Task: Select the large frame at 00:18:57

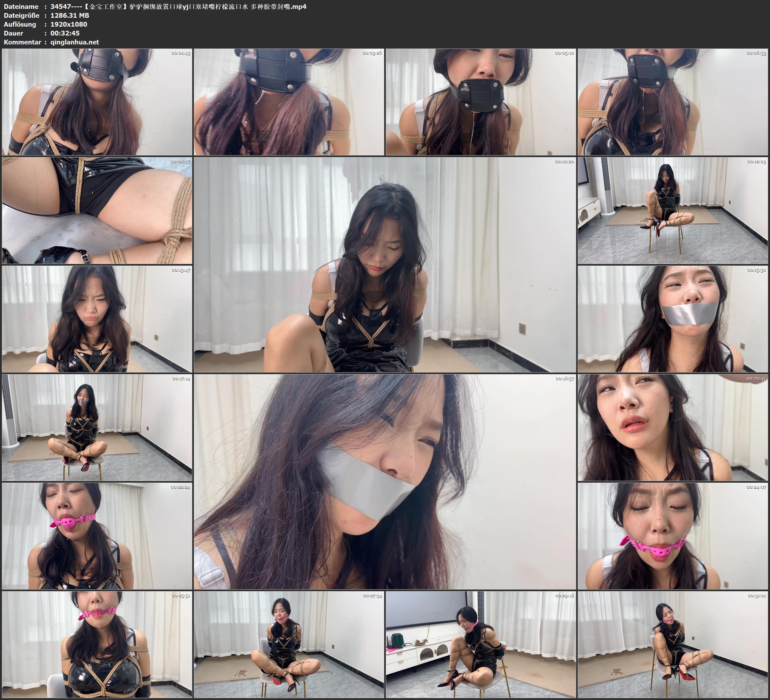Action: (x=385, y=482)
